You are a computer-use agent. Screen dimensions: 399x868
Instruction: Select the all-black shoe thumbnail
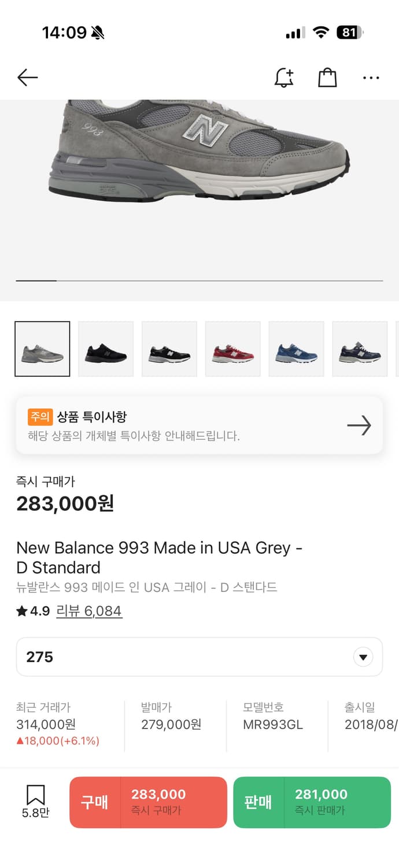[106, 349]
